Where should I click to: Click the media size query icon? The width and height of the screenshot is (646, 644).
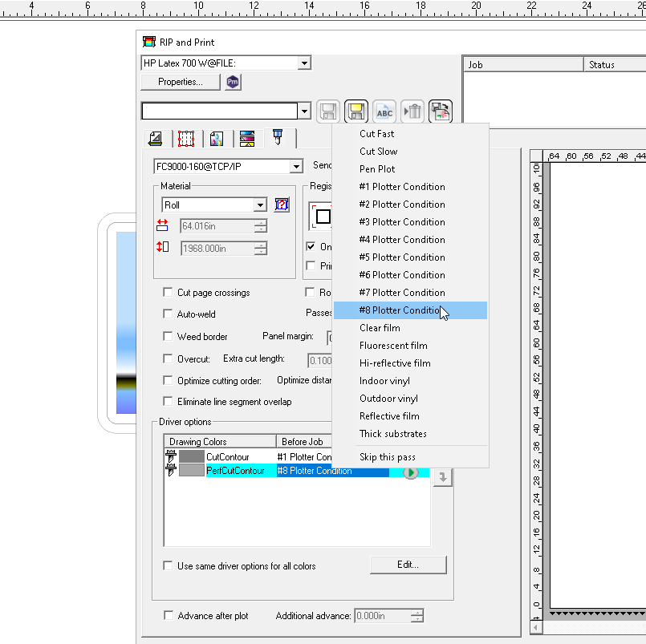pyautogui.click(x=282, y=205)
